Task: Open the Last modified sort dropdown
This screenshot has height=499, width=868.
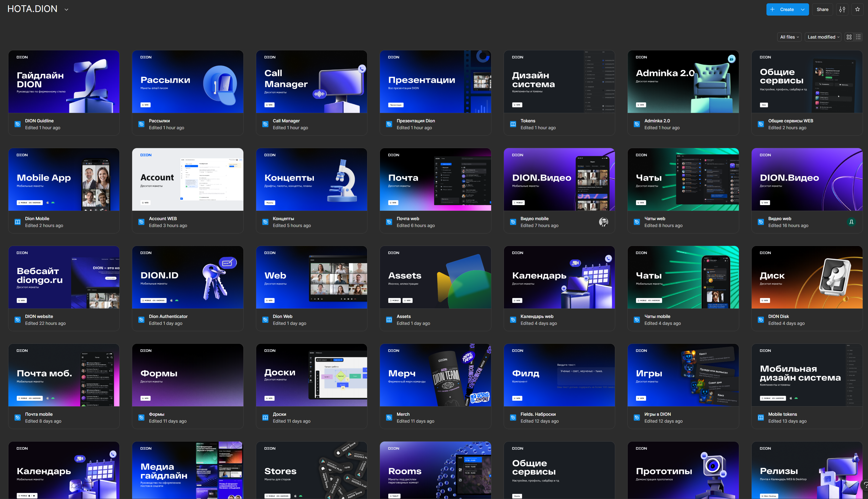Action: (x=823, y=37)
